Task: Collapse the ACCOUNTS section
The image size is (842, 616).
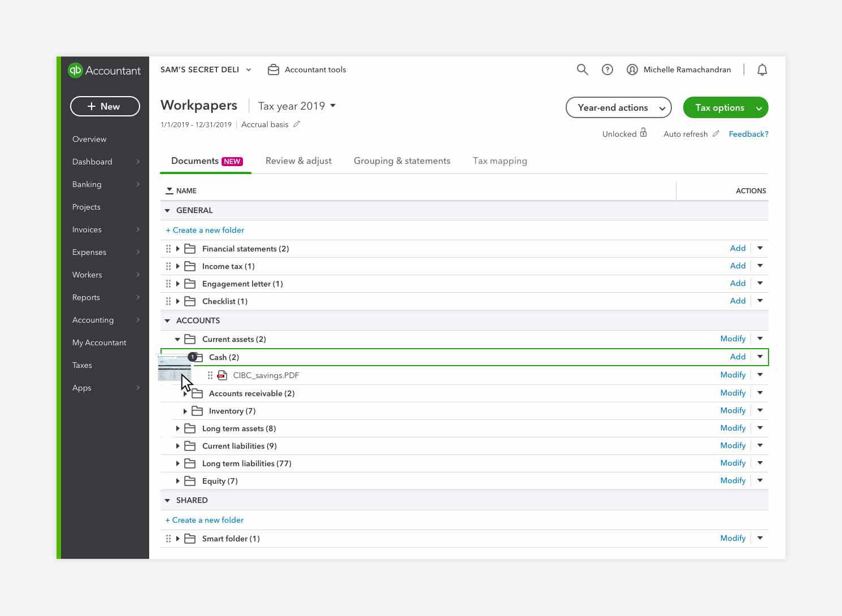Action: 167,320
